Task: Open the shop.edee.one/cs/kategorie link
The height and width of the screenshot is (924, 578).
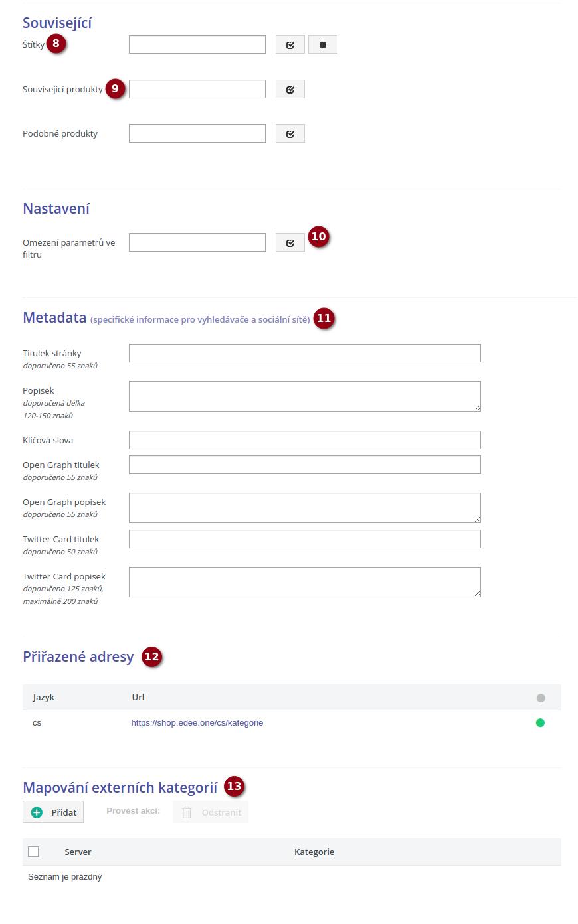Action: [x=197, y=723]
